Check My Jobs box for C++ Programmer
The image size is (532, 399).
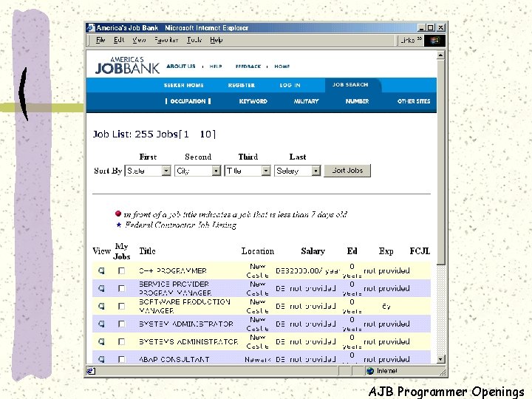(121, 270)
